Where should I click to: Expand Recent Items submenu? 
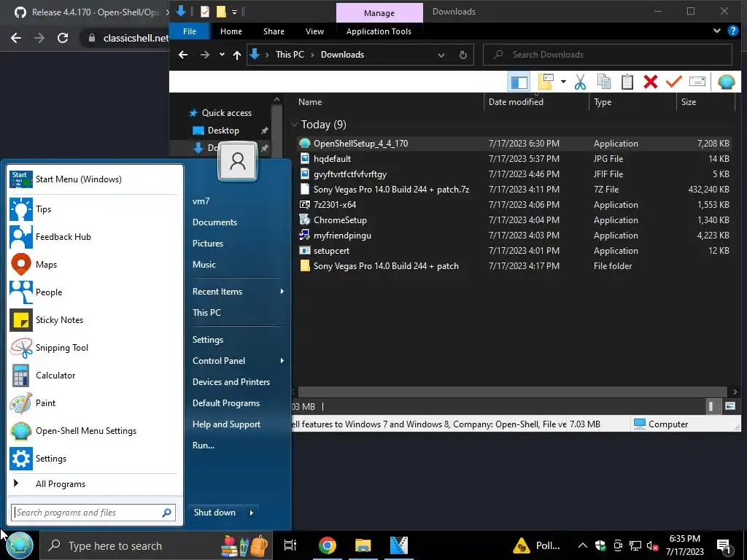[282, 292]
